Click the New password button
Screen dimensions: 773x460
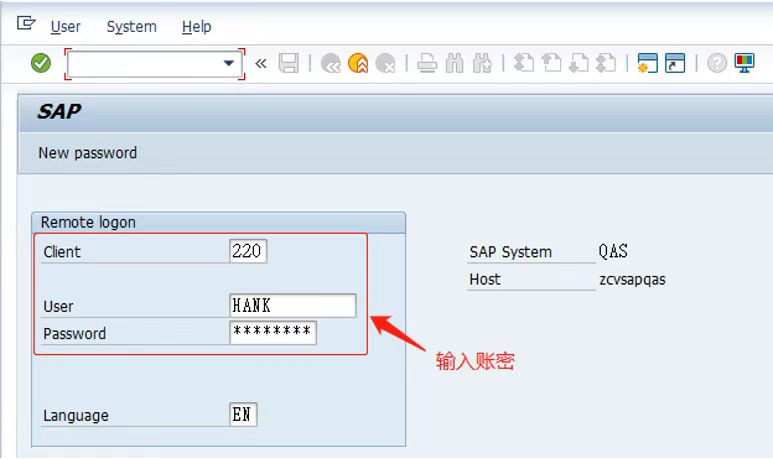[88, 153]
